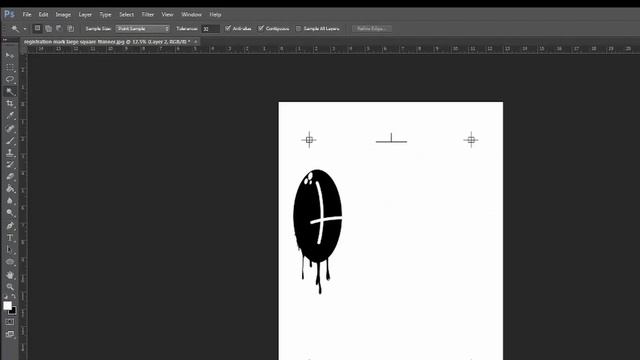Select the Move tool
The width and height of the screenshot is (640, 360).
[x=10, y=55]
